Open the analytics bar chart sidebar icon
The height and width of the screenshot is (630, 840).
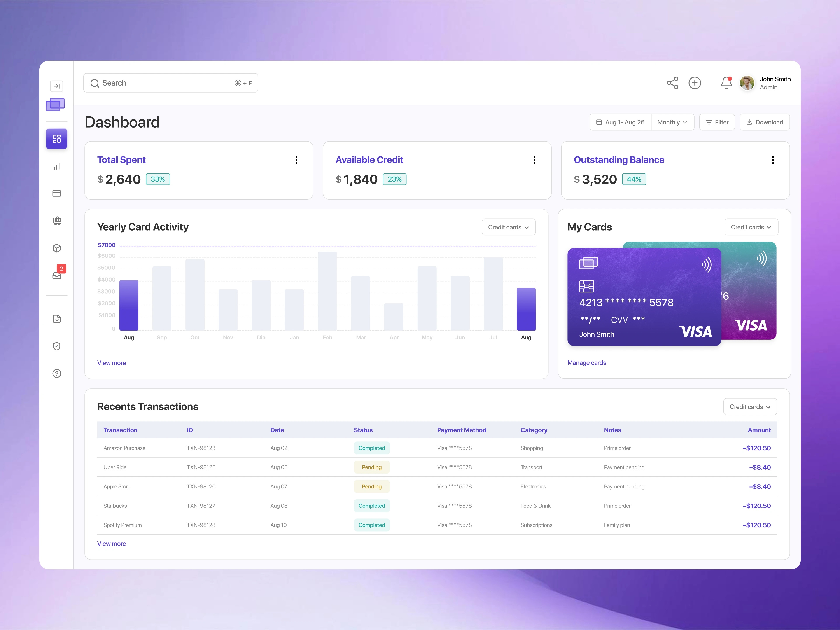[x=57, y=166]
